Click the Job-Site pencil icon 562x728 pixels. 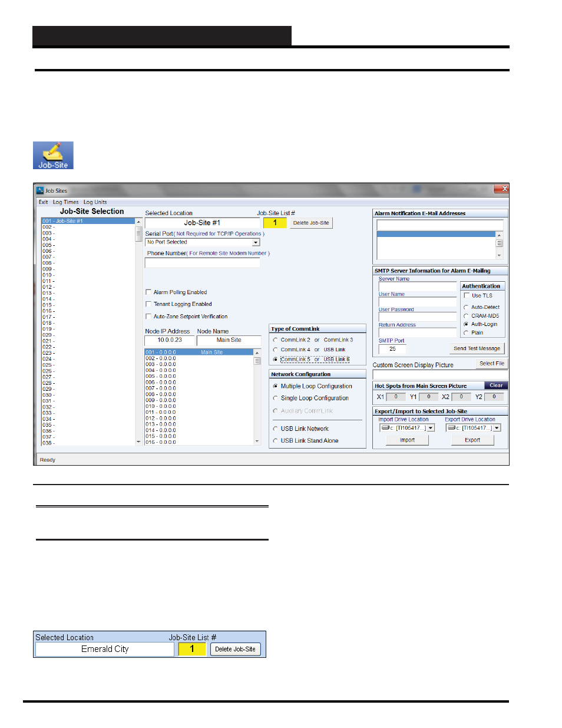[x=52, y=154]
